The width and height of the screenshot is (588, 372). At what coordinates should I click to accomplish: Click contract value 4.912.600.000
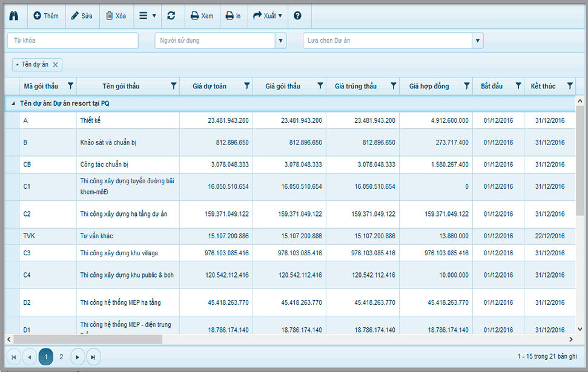pos(436,120)
